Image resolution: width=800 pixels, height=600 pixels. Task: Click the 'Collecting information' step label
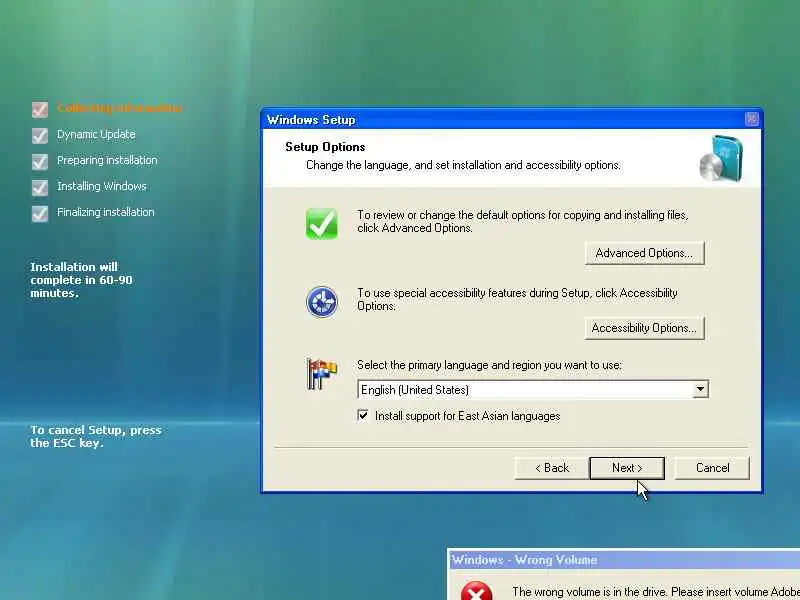(x=119, y=108)
